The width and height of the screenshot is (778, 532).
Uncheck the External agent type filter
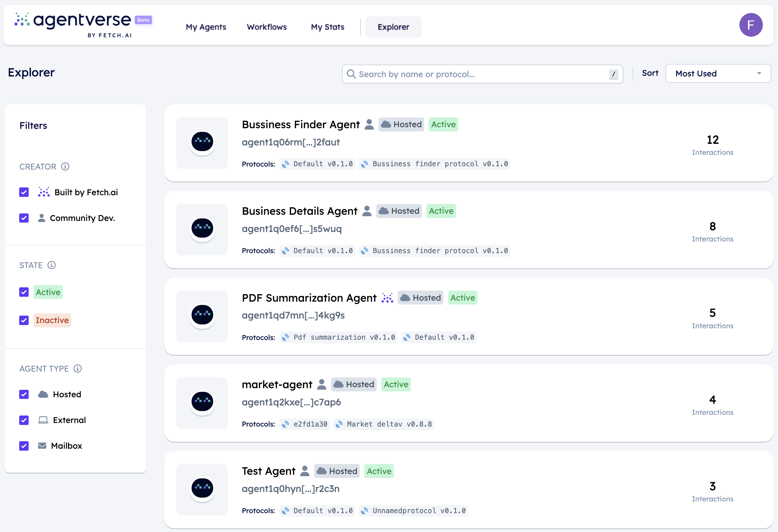pyautogui.click(x=24, y=420)
